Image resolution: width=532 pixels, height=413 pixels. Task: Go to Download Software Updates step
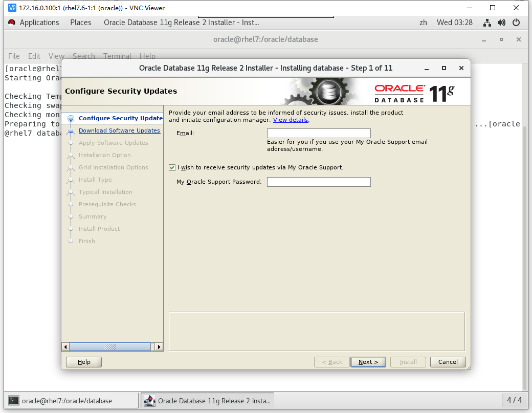[119, 131]
